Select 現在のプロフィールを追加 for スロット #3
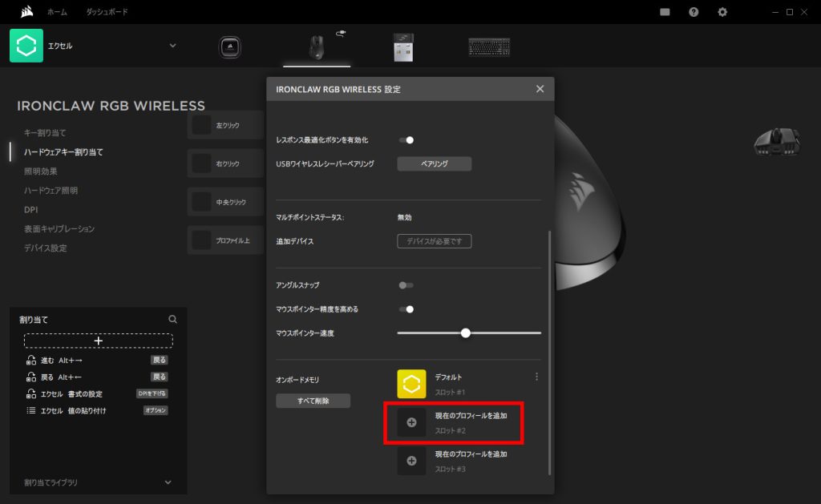The height and width of the screenshot is (504, 821). (x=471, y=454)
